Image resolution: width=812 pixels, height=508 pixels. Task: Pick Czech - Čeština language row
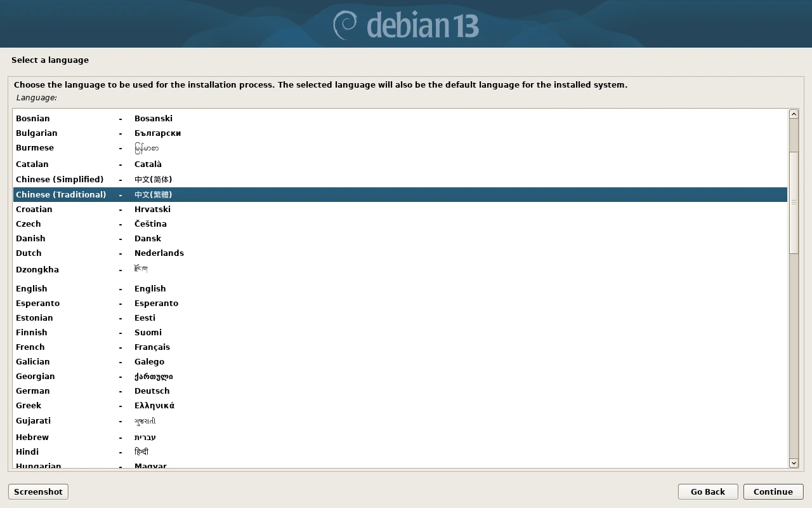(29, 224)
